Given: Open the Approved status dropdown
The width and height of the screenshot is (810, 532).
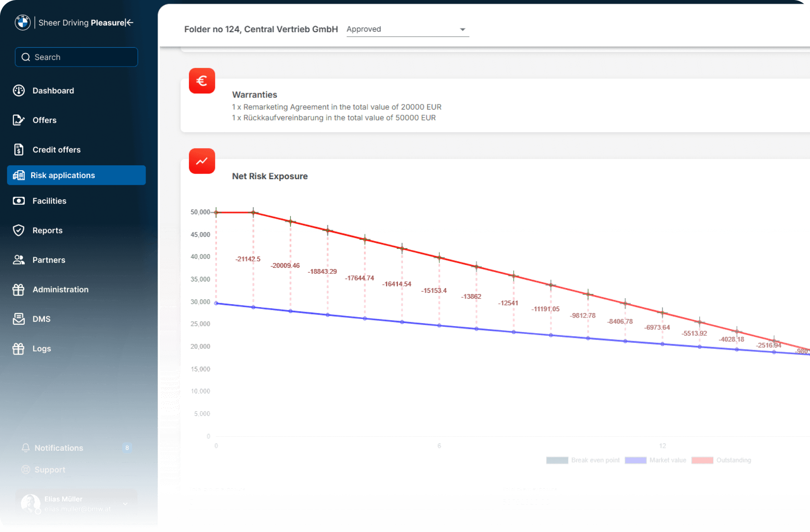Looking at the screenshot, I should pos(407,29).
